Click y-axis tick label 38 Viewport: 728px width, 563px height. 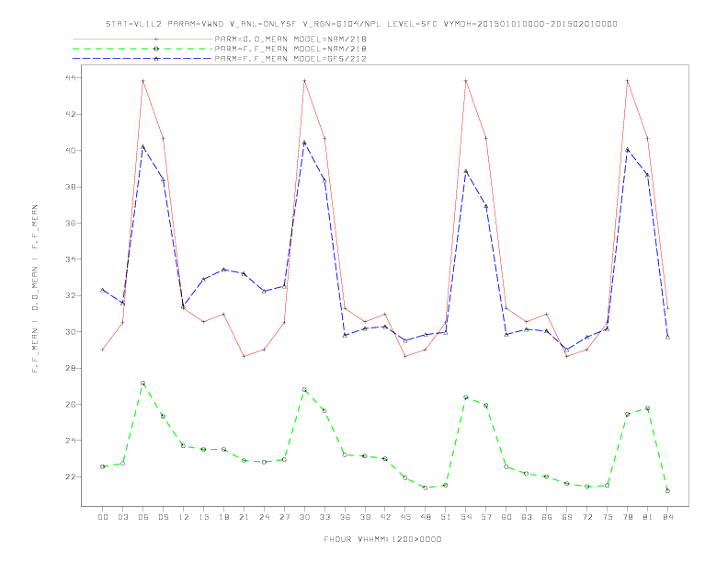coord(70,187)
